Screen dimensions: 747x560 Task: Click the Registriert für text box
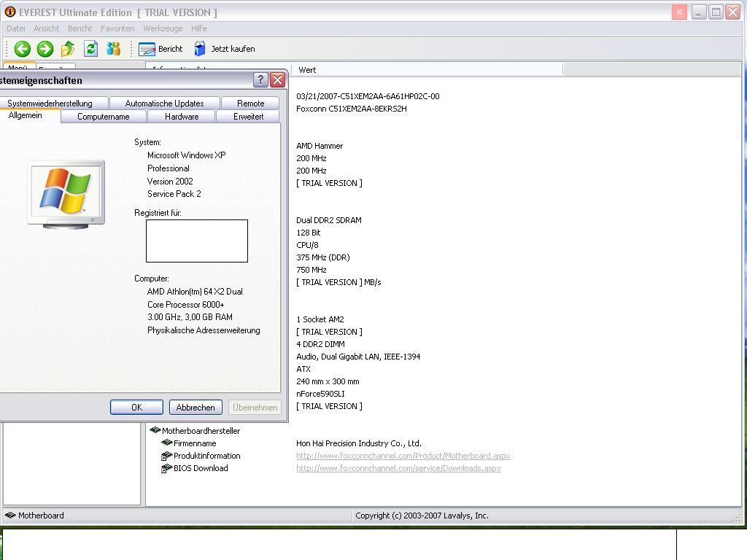(197, 241)
